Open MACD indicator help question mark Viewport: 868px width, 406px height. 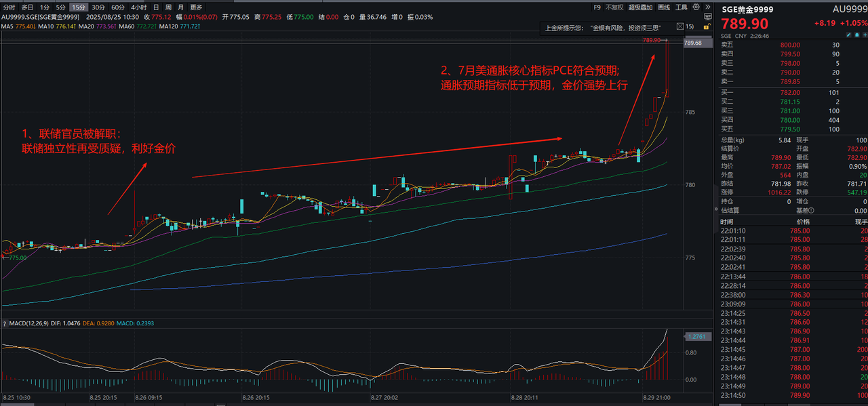(5, 323)
